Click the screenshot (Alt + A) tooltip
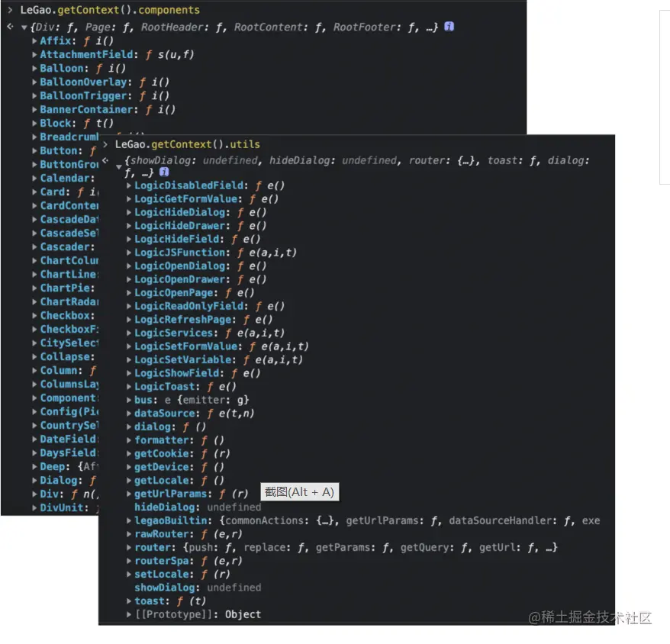 coord(300,492)
